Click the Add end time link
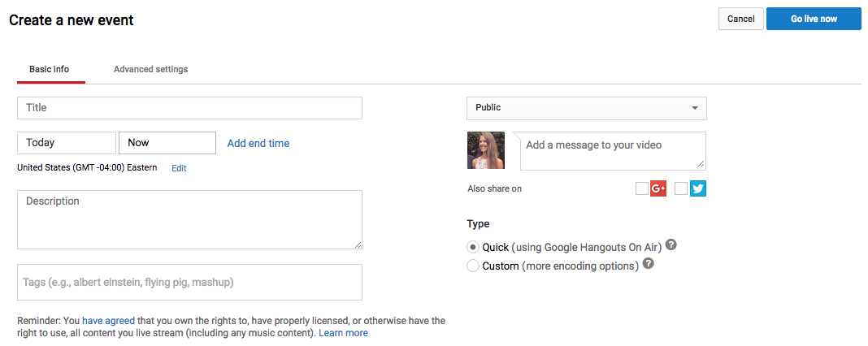This screenshot has height=346, width=868. (258, 144)
